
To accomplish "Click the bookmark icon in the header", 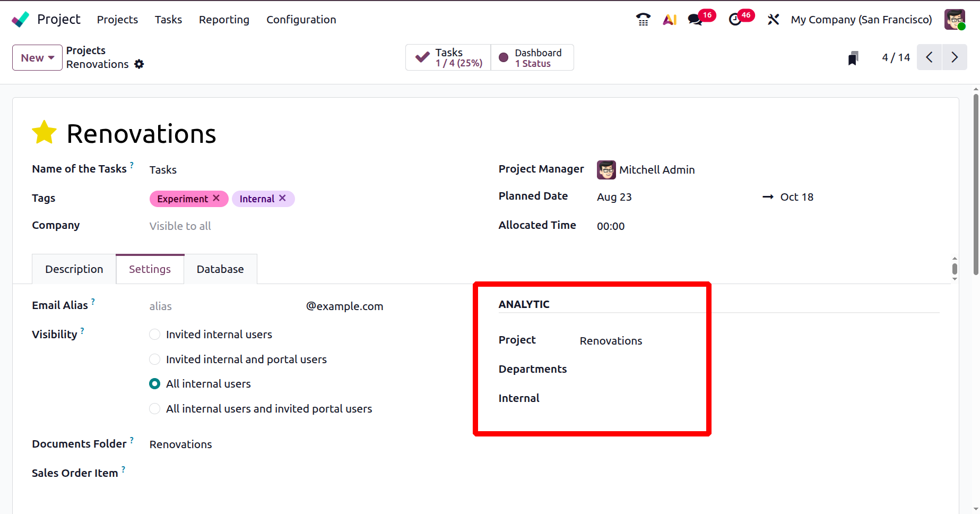I will pyautogui.click(x=853, y=58).
